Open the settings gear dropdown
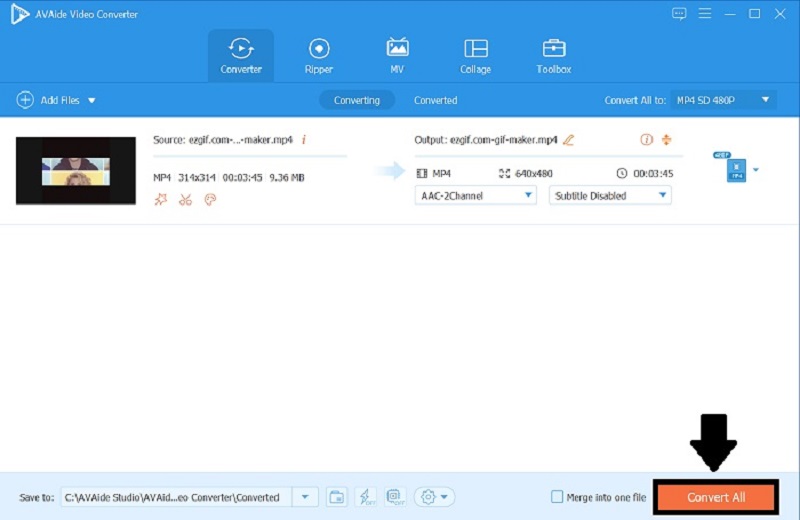The height and width of the screenshot is (520, 800). (x=434, y=497)
